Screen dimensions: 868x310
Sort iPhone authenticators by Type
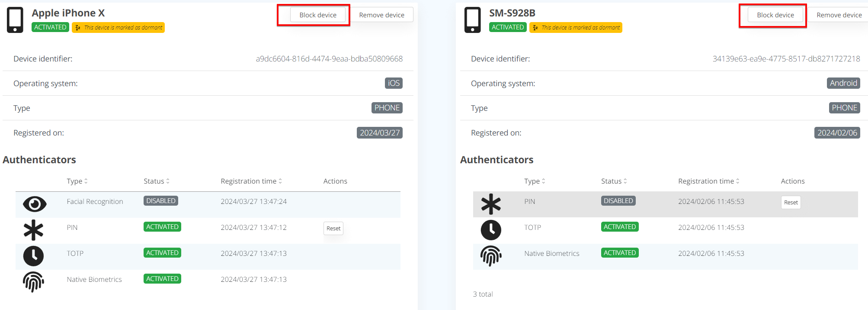(x=77, y=181)
